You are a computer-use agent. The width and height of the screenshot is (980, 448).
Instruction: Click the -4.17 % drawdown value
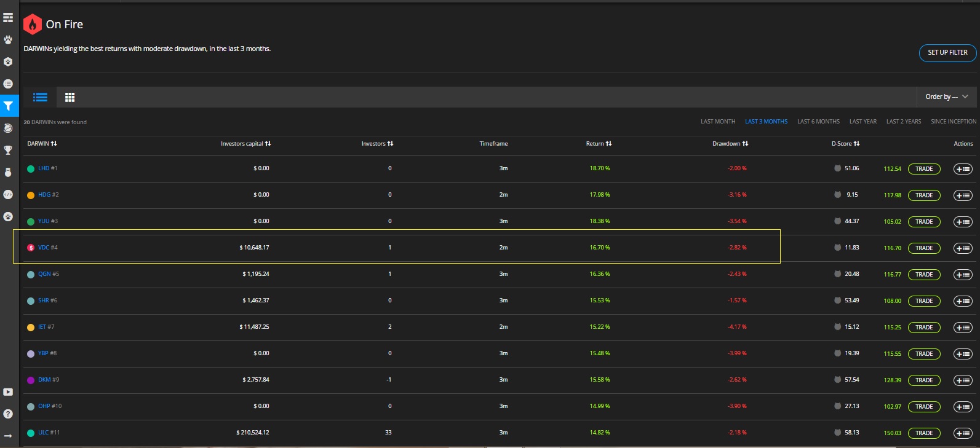coord(737,327)
